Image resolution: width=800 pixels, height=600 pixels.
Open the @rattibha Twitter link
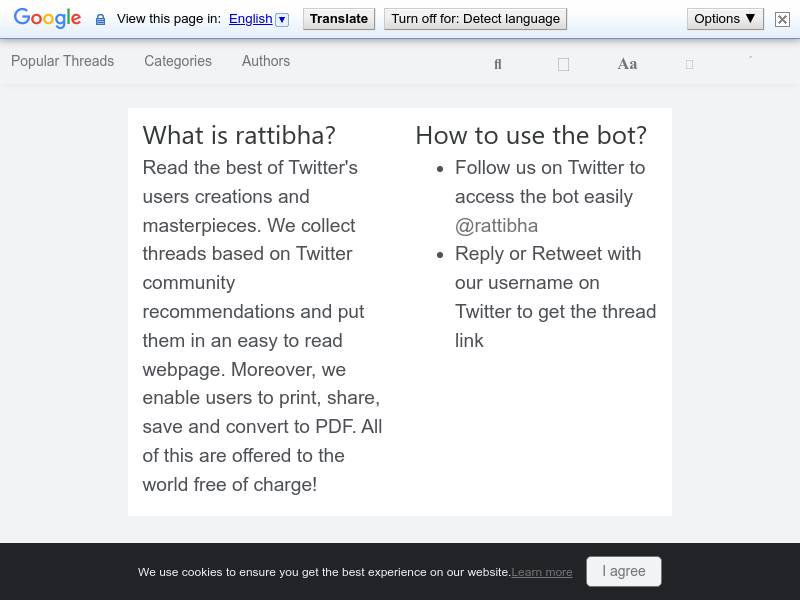(x=496, y=226)
